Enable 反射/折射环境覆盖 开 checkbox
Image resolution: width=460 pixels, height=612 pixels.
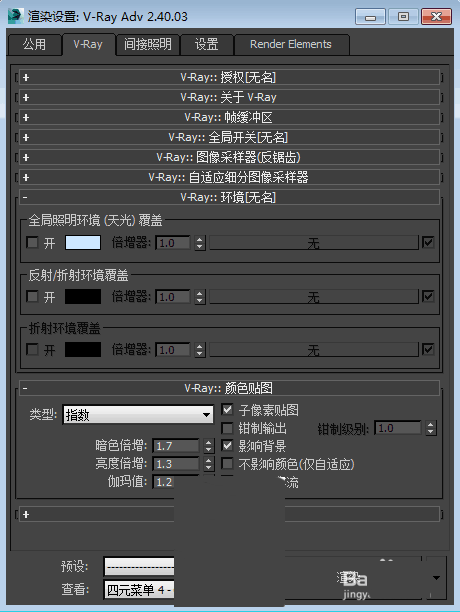click(32, 297)
